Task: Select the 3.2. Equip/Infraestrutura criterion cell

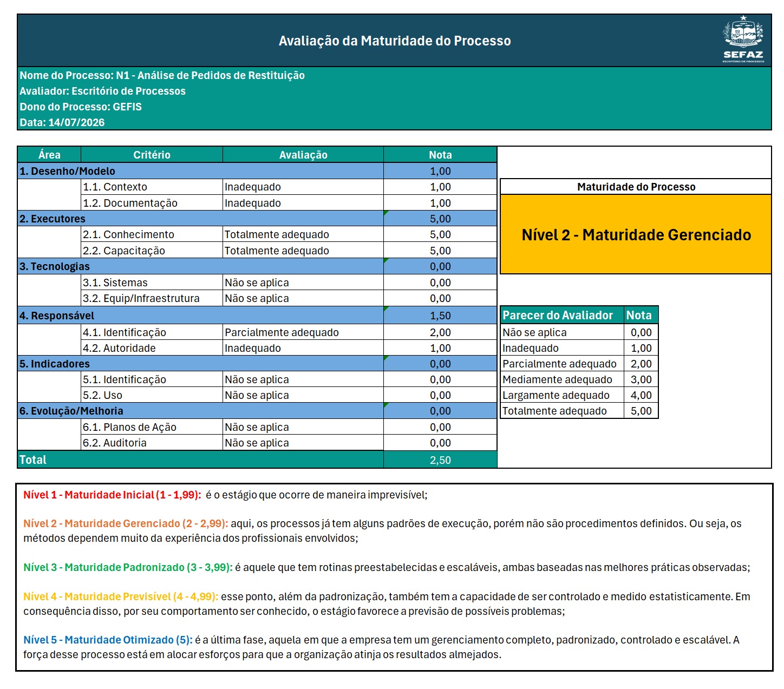Action: click(x=152, y=298)
